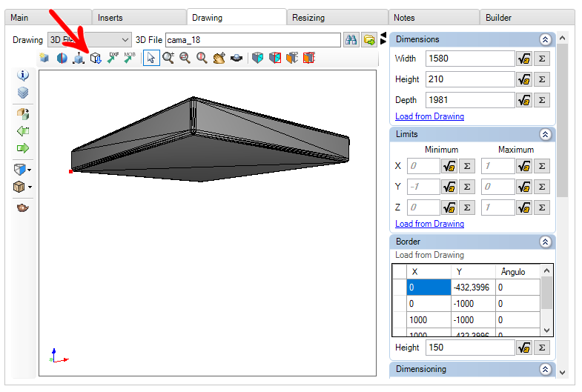The image size is (582, 392).
Task: Select the Drawing tab
Action: pyautogui.click(x=237, y=17)
